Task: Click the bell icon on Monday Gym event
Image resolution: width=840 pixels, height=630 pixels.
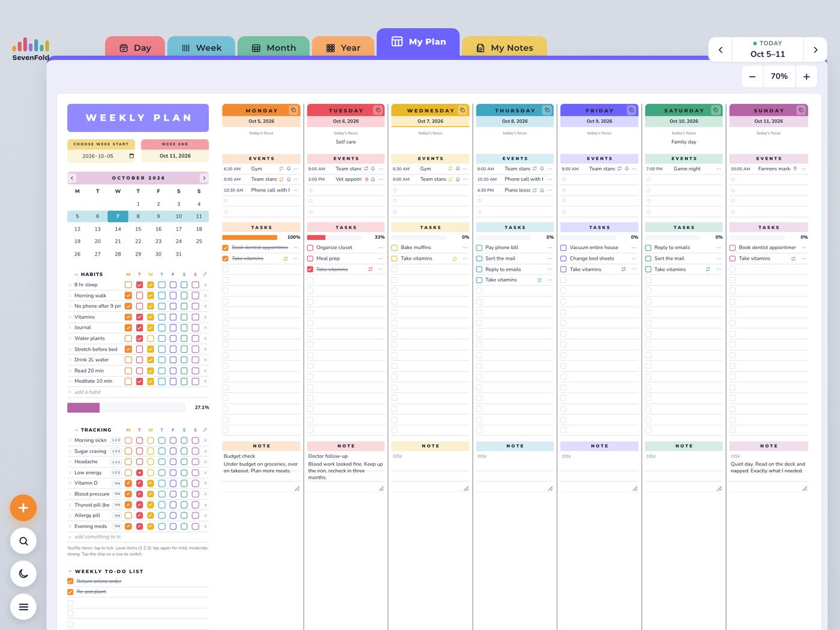Action: [289, 169]
